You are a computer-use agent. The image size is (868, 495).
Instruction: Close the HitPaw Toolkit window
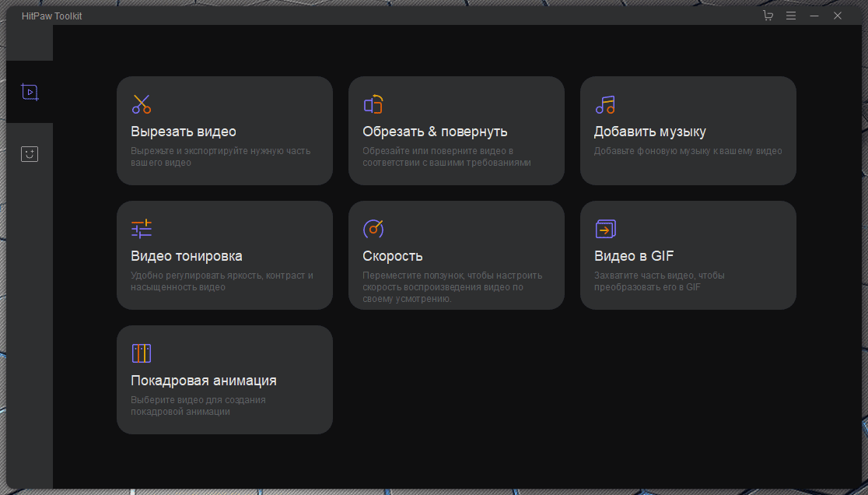(838, 16)
